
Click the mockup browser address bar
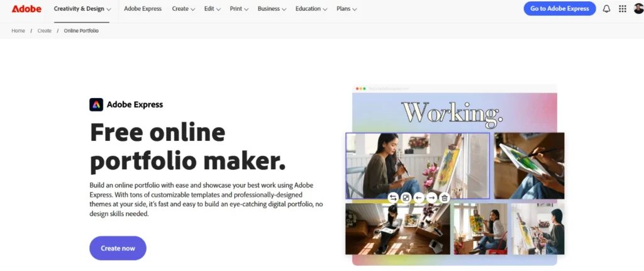[388, 89]
